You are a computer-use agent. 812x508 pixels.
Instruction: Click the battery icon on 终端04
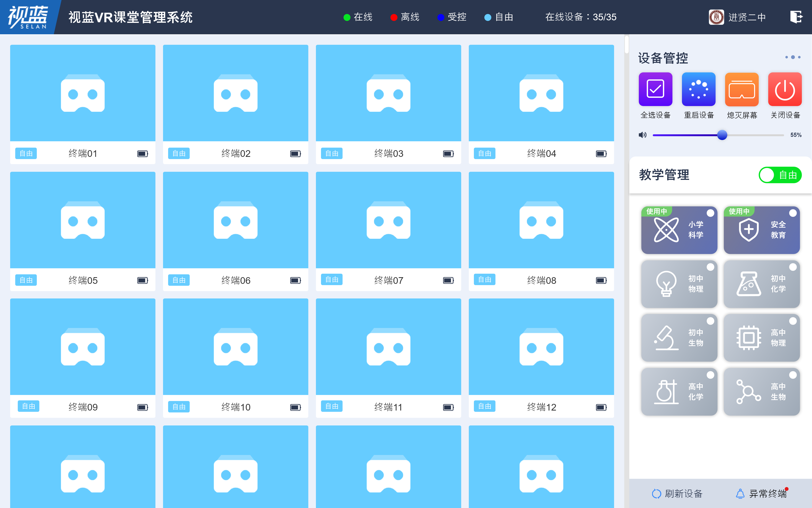(x=601, y=154)
